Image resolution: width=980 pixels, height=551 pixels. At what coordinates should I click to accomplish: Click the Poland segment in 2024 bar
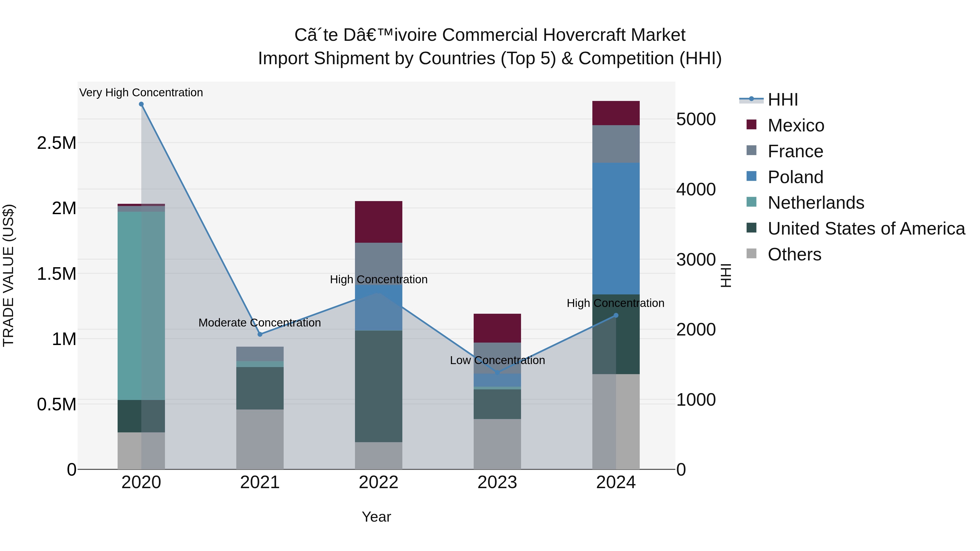(616, 229)
